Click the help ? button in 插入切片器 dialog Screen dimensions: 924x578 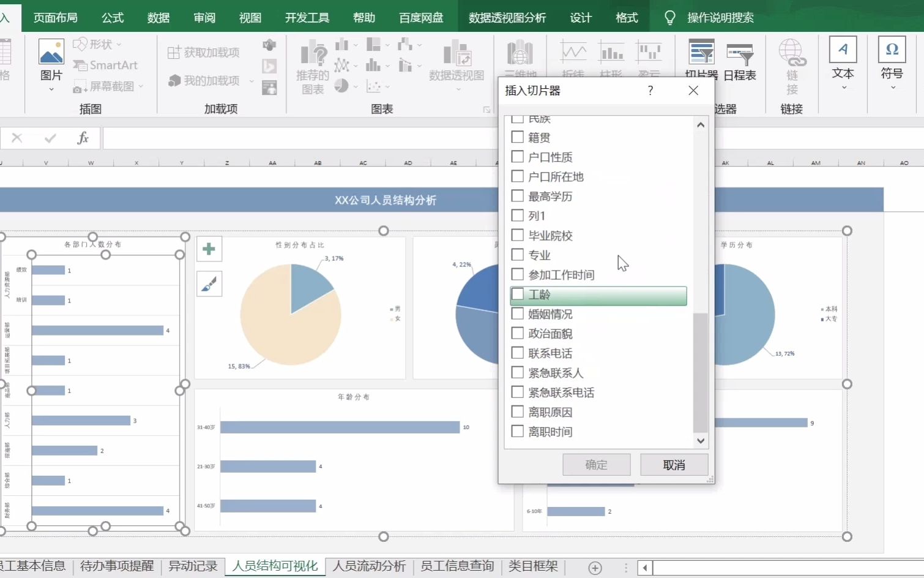pyautogui.click(x=650, y=91)
